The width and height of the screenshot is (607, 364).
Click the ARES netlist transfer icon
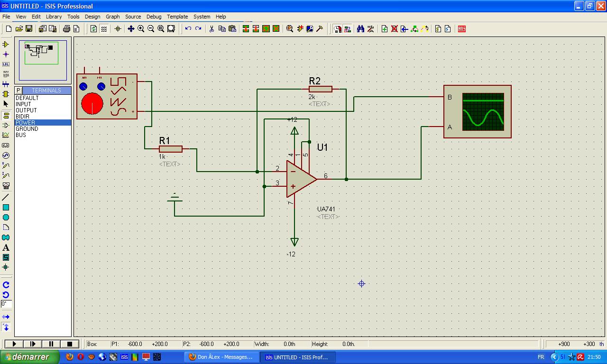(462, 29)
